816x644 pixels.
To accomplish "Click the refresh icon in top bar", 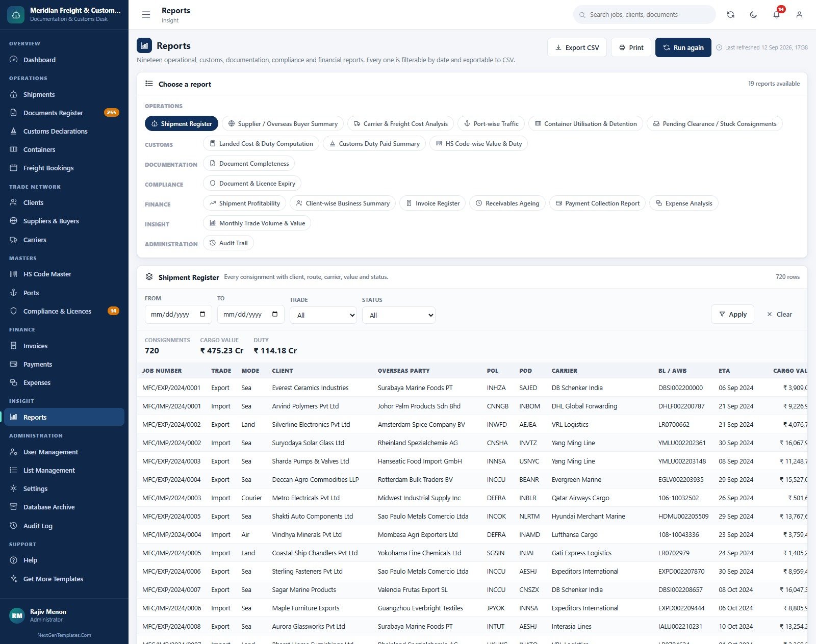I will [730, 15].
